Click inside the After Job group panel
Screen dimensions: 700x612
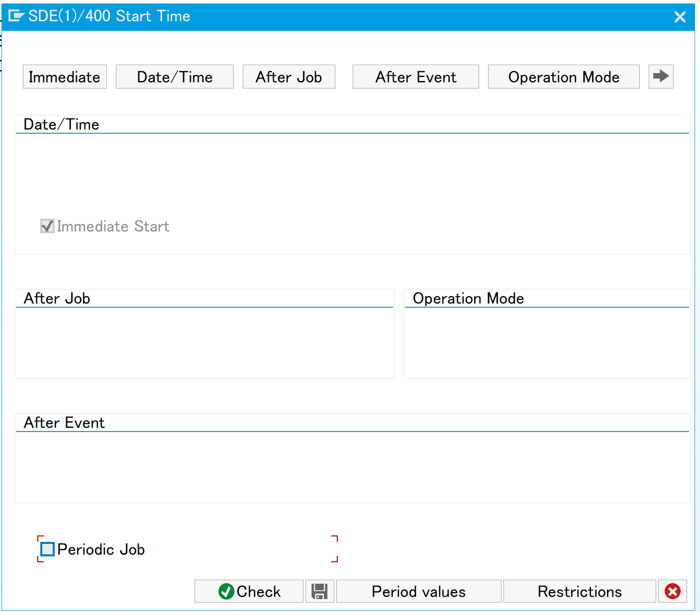click(204, 343)
